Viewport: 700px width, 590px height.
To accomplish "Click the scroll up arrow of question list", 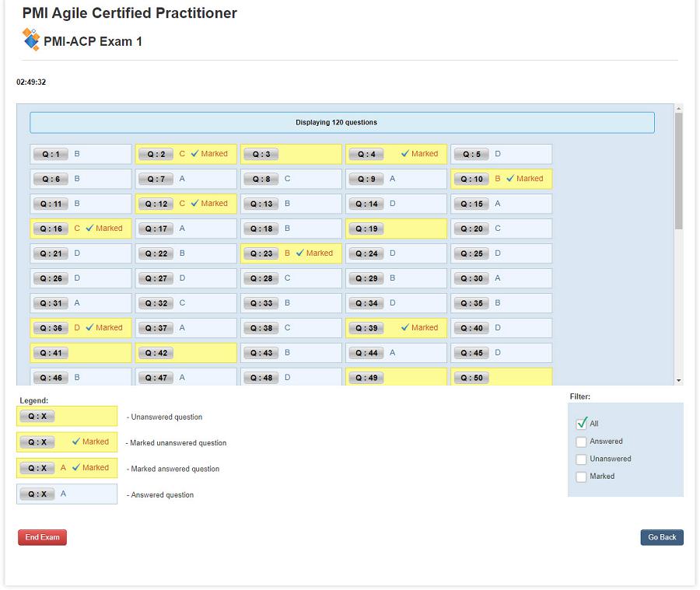I will (x=679, y=109).
